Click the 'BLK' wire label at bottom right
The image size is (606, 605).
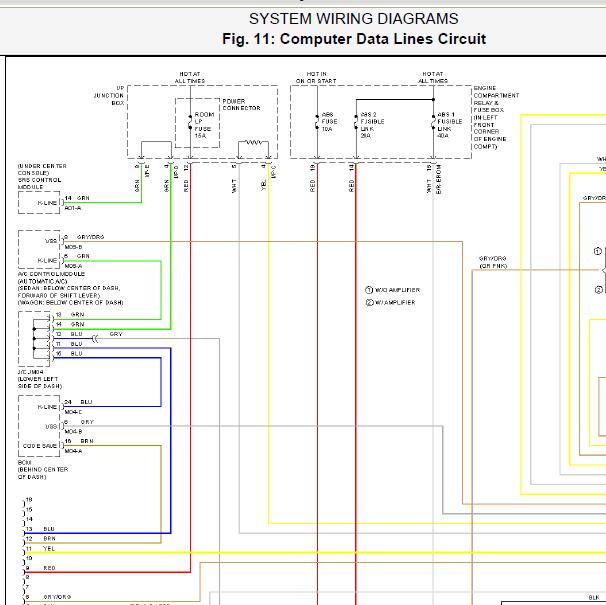click(x=594, y=598)
